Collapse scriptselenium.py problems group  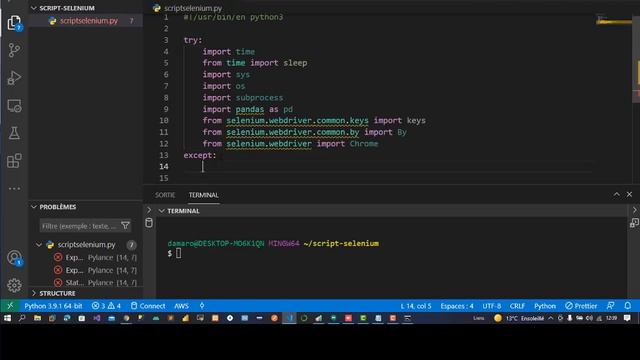pyautogui.click(x=39, y=245)
